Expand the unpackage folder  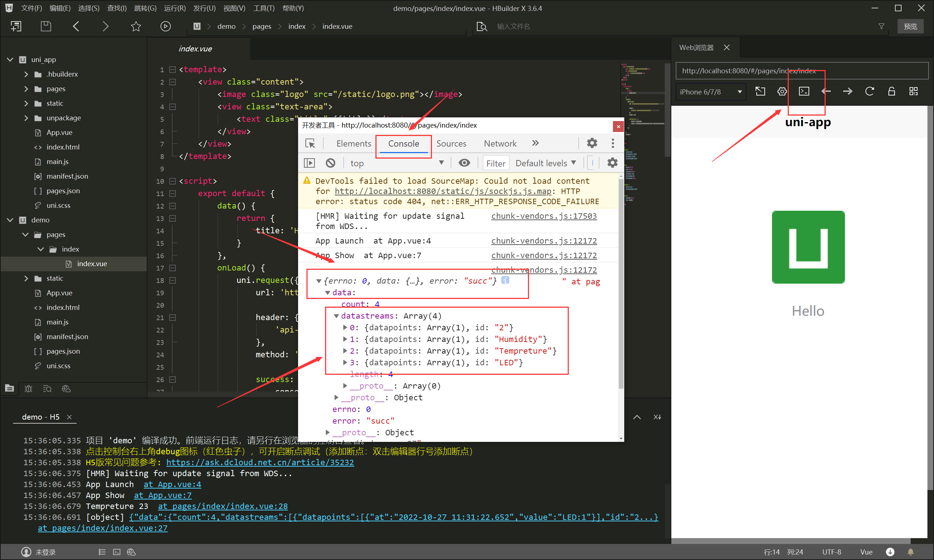[x=26, y=118]
